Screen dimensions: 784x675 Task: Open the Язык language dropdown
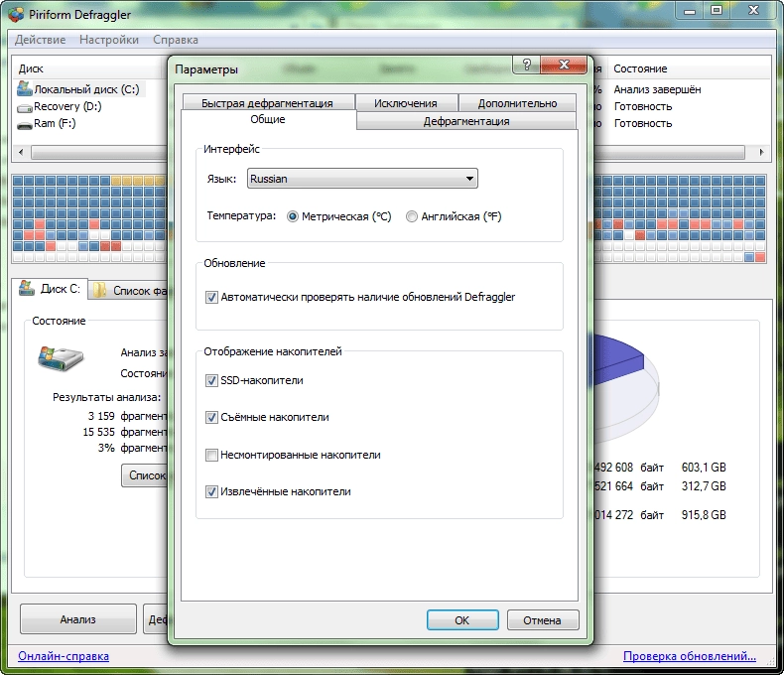coord(362,179)
